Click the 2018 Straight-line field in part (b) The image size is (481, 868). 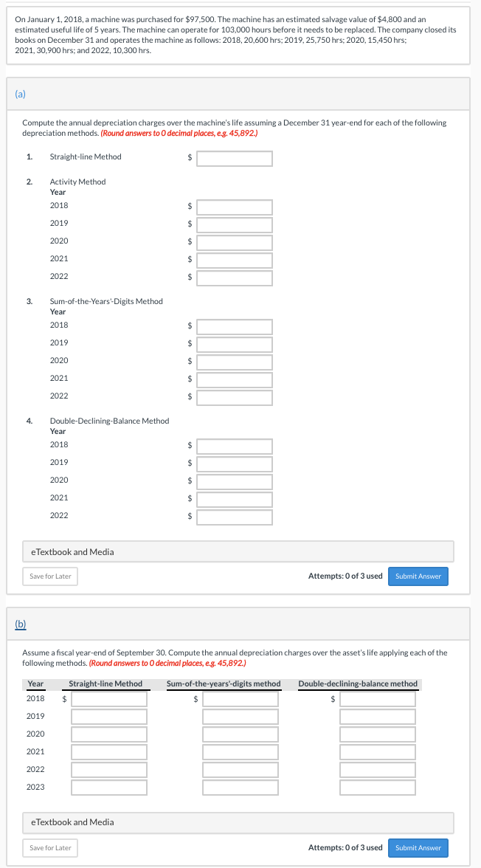pos(108,698)
